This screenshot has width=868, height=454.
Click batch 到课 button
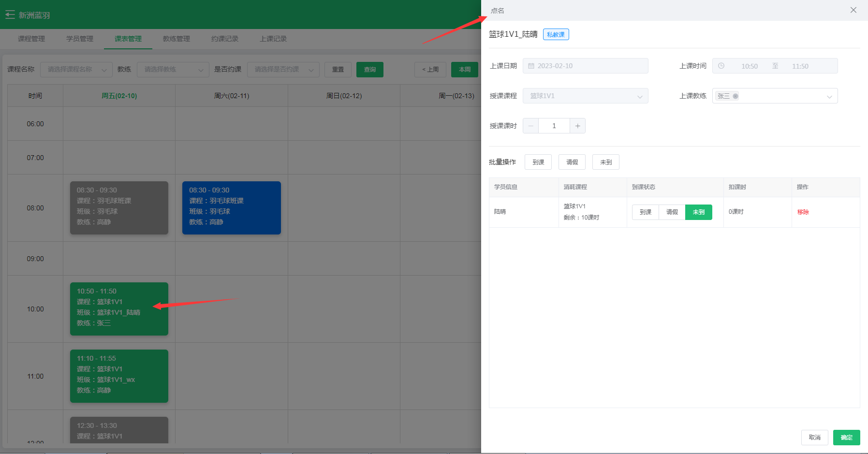click(538, 162)
